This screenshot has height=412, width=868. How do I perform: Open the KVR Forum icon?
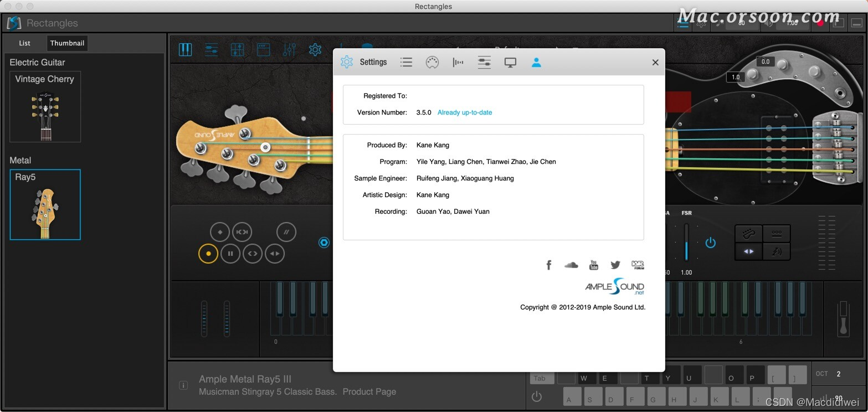(638, 265)
